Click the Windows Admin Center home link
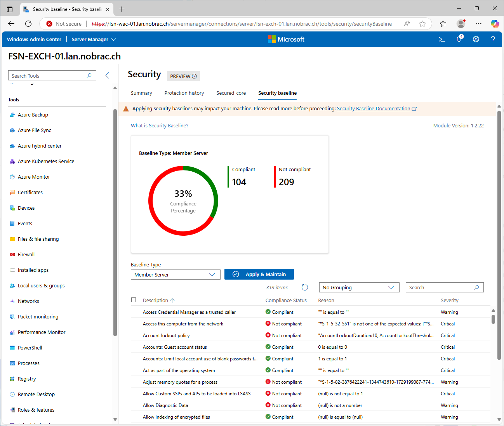The width and height of the screenshot is (504, 426). pos(34,39)
